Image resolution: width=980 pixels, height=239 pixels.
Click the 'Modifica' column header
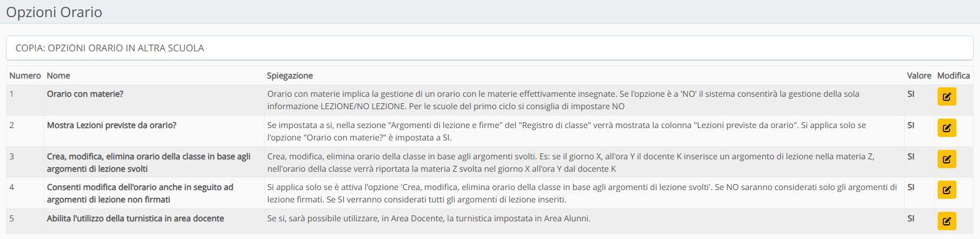click(953, 76)
